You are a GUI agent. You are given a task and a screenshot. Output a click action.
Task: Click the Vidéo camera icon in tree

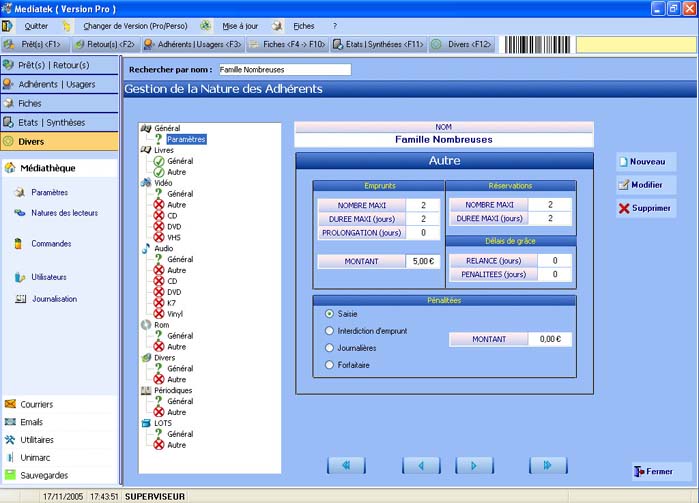(146, 182)
